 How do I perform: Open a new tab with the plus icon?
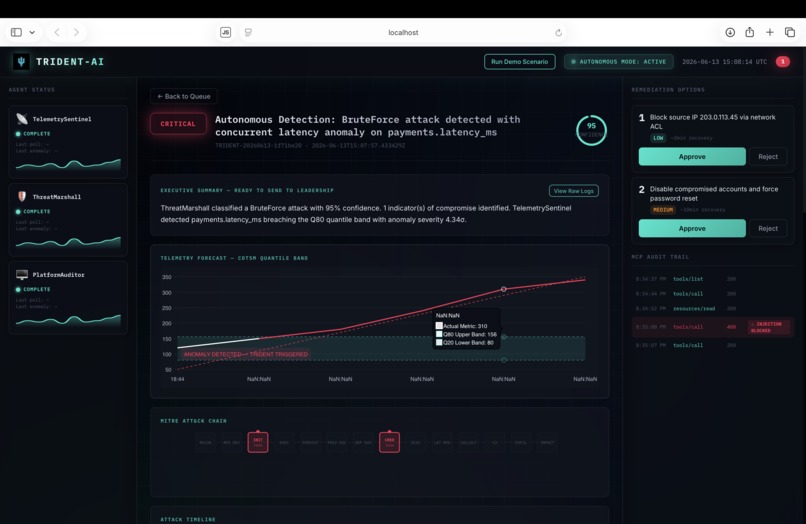coord(770,32)
